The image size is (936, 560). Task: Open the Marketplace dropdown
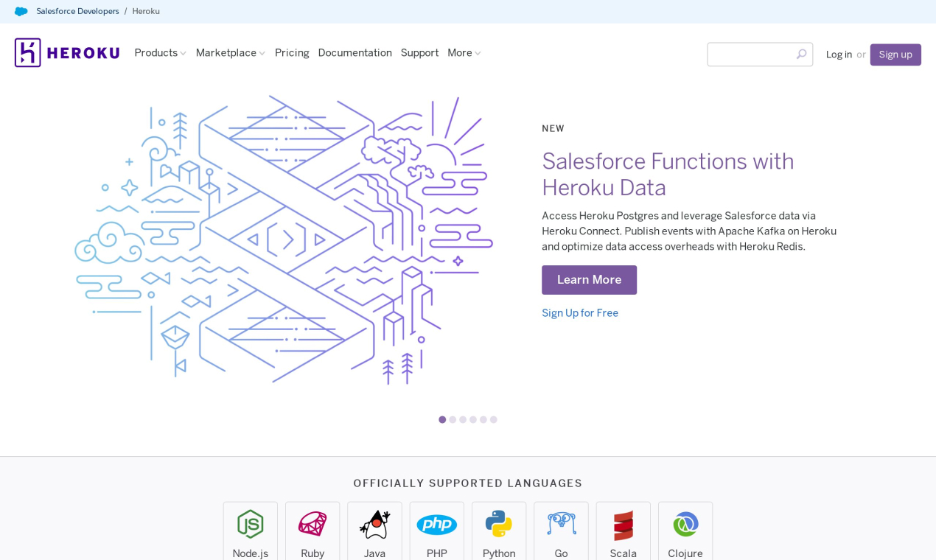(230, 52)
